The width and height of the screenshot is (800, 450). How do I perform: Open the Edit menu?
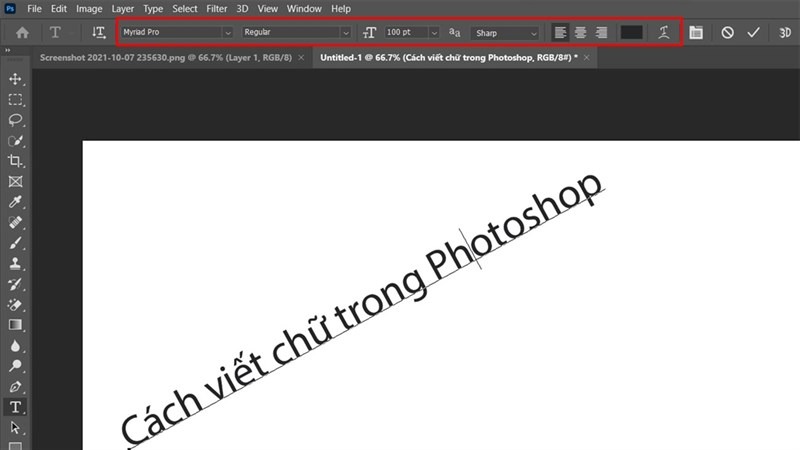[x=59, y=9]
